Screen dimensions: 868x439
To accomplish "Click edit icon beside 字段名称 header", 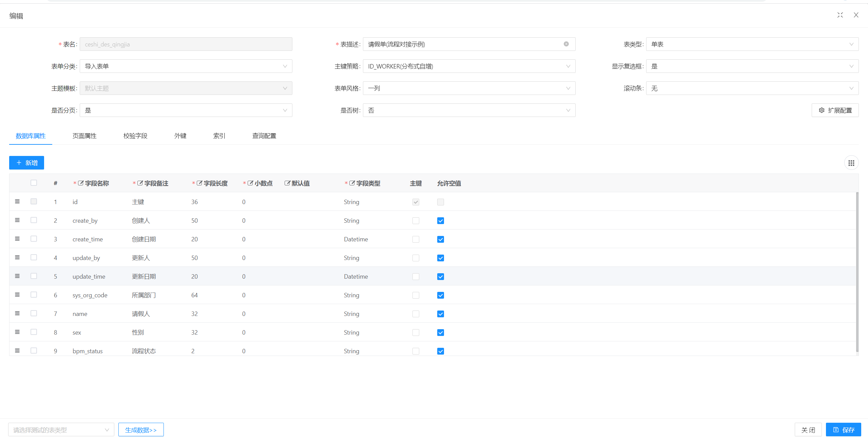I will tap(81, 183).
